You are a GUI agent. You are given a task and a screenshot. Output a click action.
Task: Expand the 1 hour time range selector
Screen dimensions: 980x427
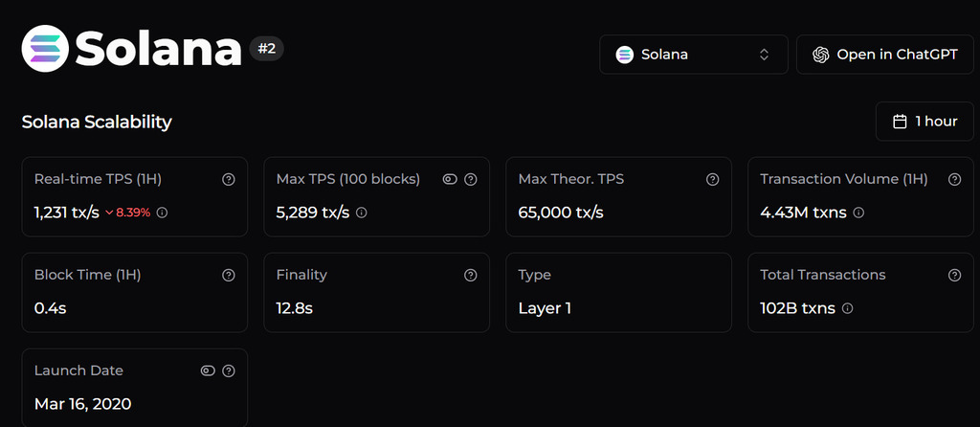click(924, 122)
